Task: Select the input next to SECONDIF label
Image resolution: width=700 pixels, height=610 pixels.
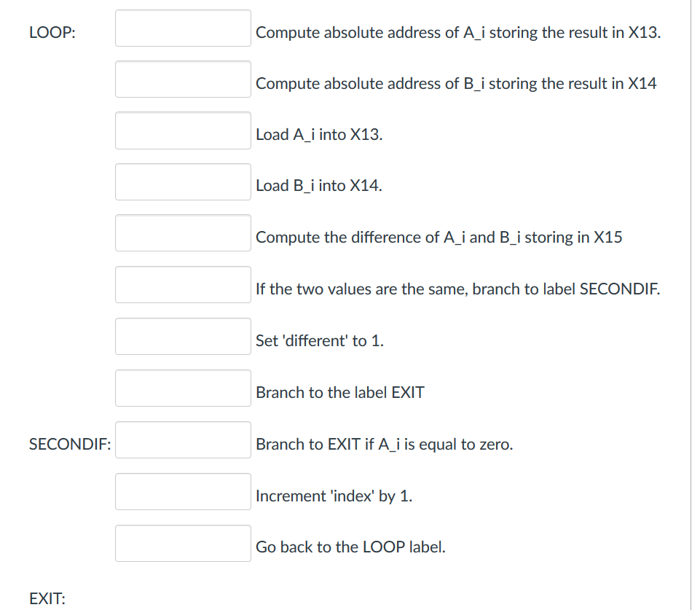Action: [182, 439]
